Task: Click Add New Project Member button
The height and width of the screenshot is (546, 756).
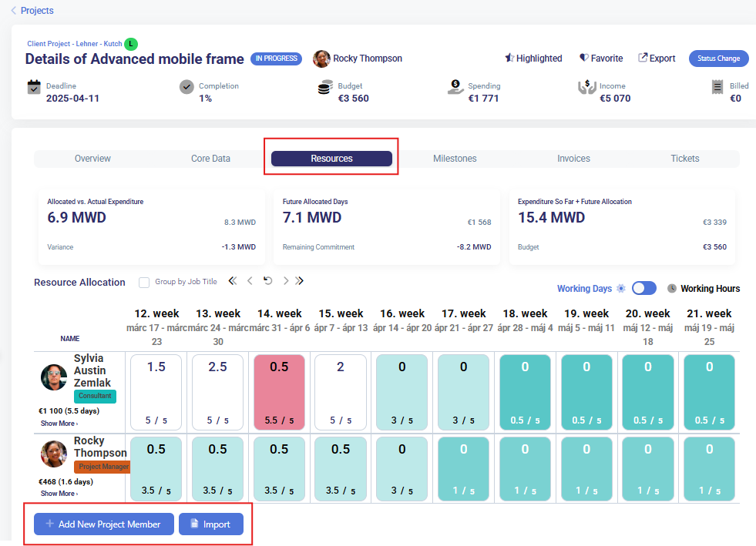Action: [103, 524]
